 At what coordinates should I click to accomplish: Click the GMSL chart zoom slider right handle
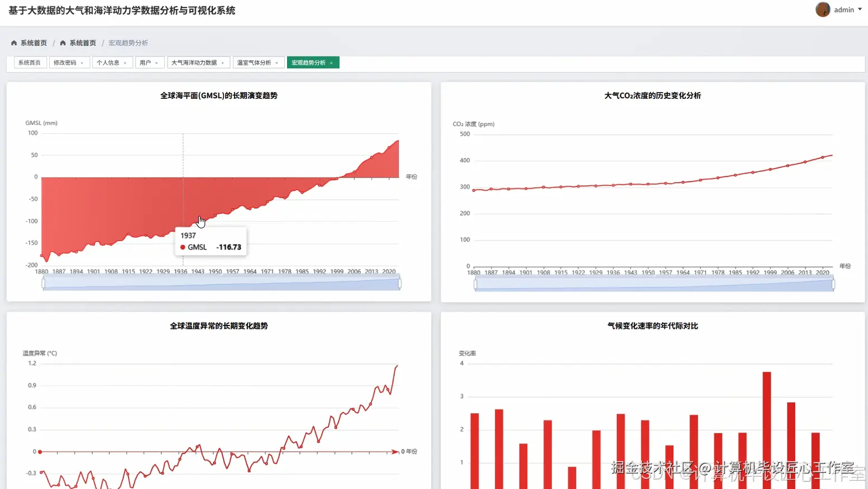399,284
